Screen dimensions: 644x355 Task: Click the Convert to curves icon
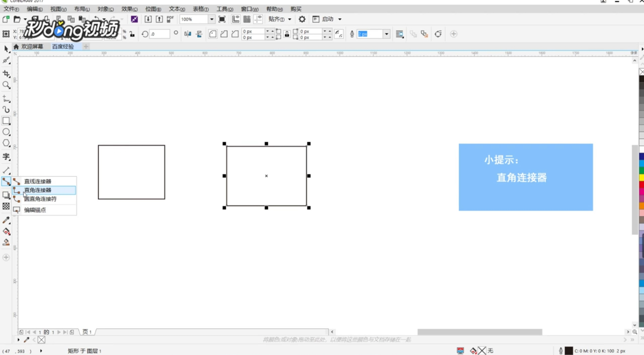(438, 34)
